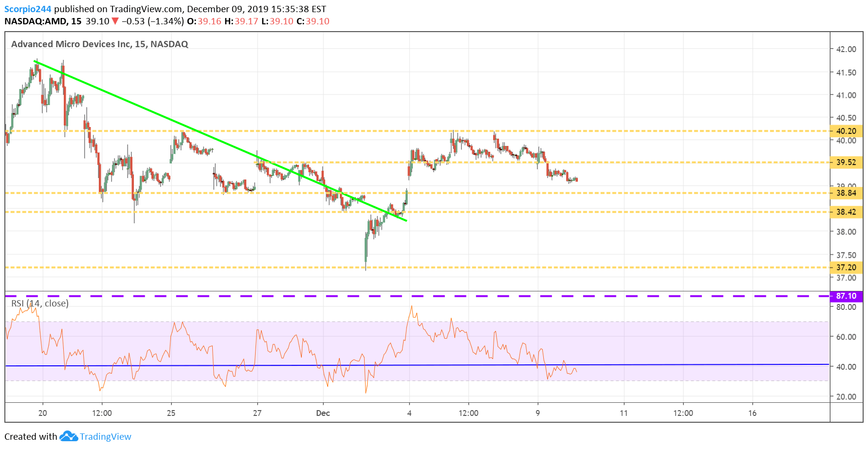Click the H:39.17 high value
868x449 pixels.
click(241, 21)
